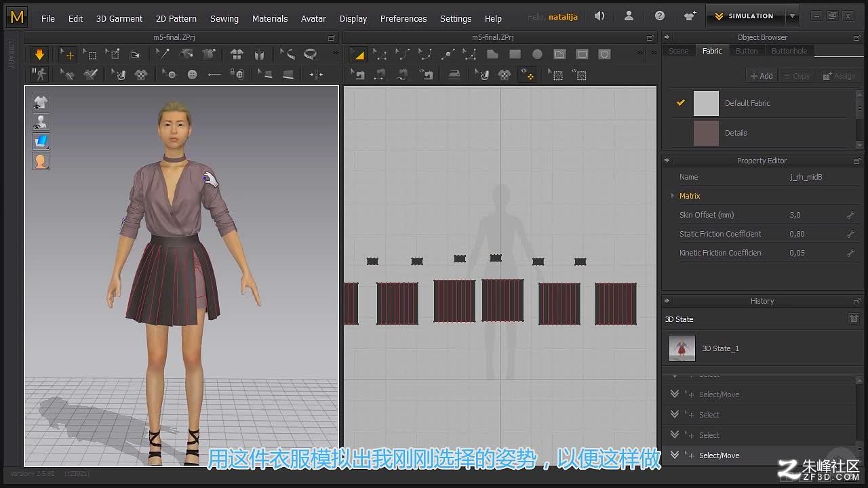Image resolution: width=868 pixels, height=488 pixels.
Task: Edit the Skin Offset value field
Action: [815, 215]
